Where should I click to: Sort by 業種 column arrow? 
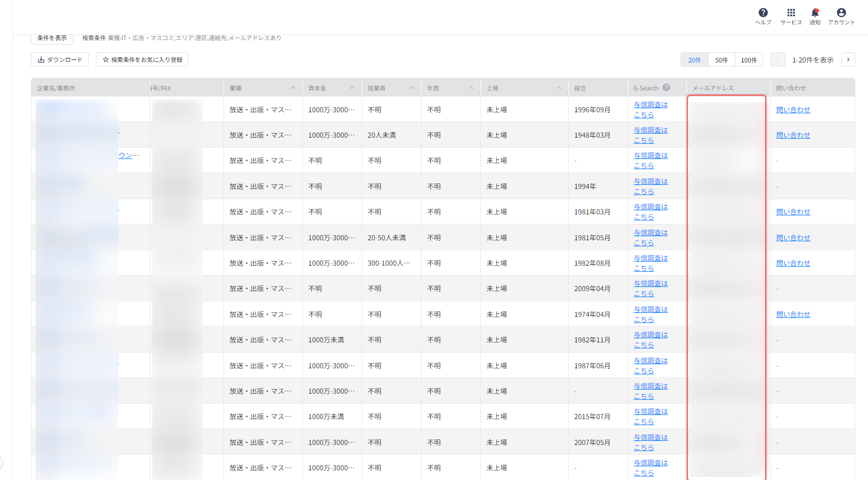[x=293, y=88]
